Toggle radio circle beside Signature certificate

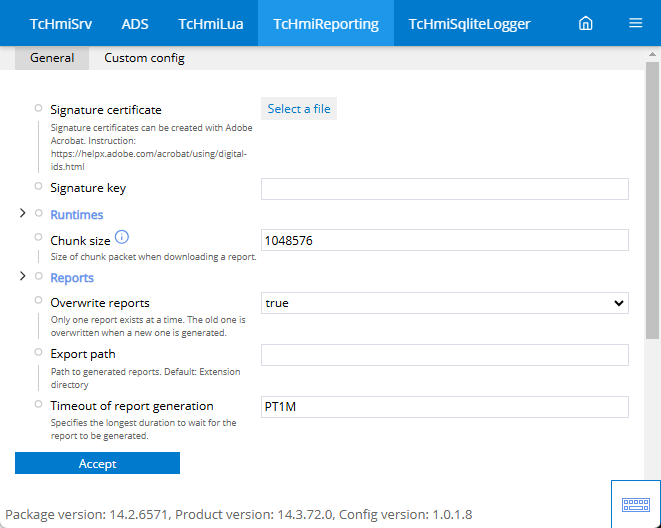[x=38, y=108]
